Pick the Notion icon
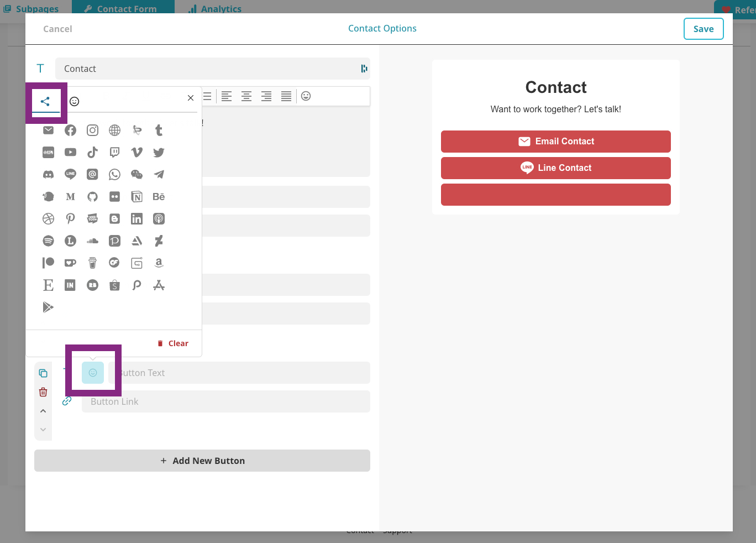756x543 pixels. pos(137,197)
